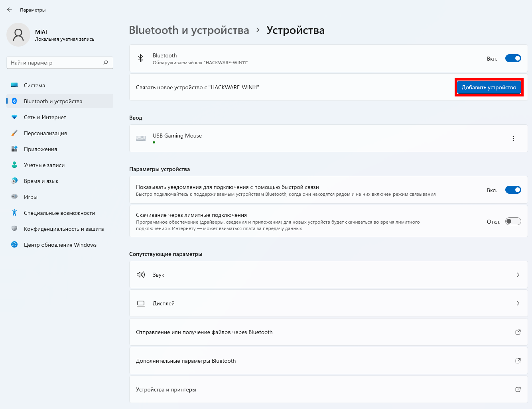Open Учетные записи section
The image size is (532, 409).
60,165
